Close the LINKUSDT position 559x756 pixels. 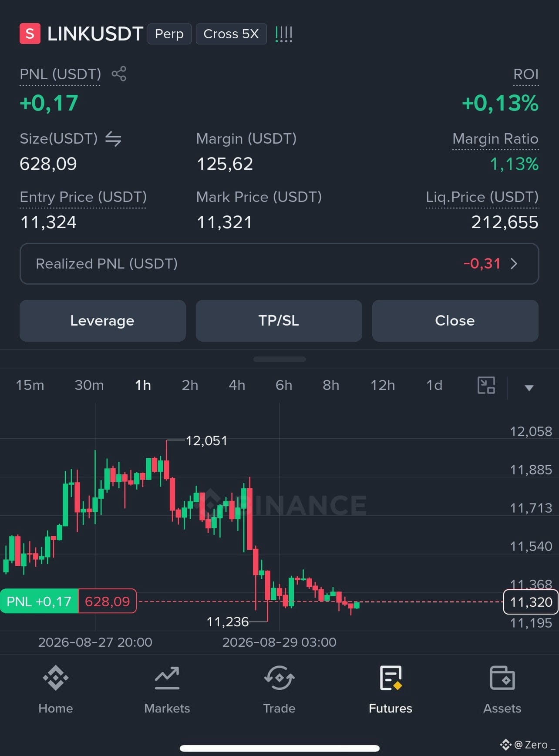[455, 321]
